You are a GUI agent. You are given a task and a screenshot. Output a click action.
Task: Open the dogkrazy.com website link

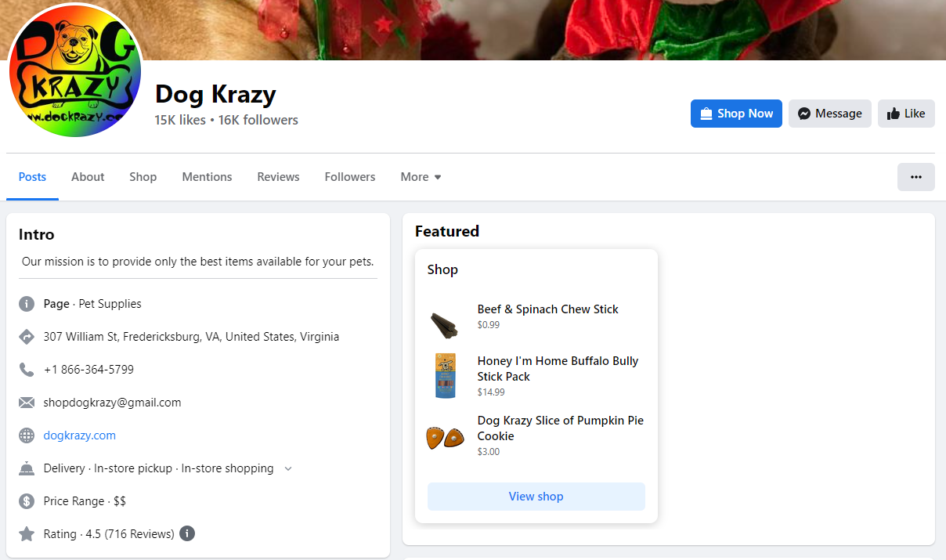click(79, 435)
